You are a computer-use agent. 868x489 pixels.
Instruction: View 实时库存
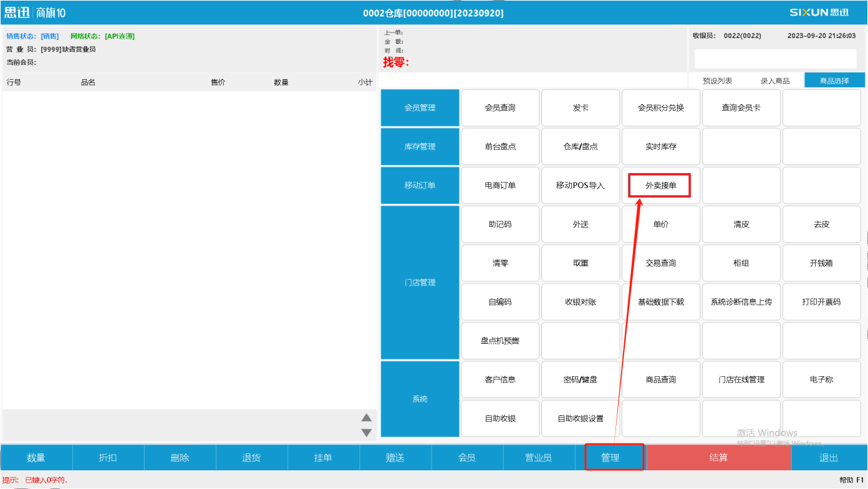tap(661, 146)
